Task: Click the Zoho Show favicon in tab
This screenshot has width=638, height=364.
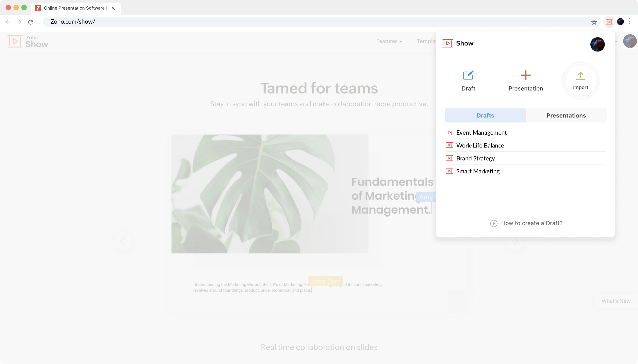Action: tap(39, 8)
